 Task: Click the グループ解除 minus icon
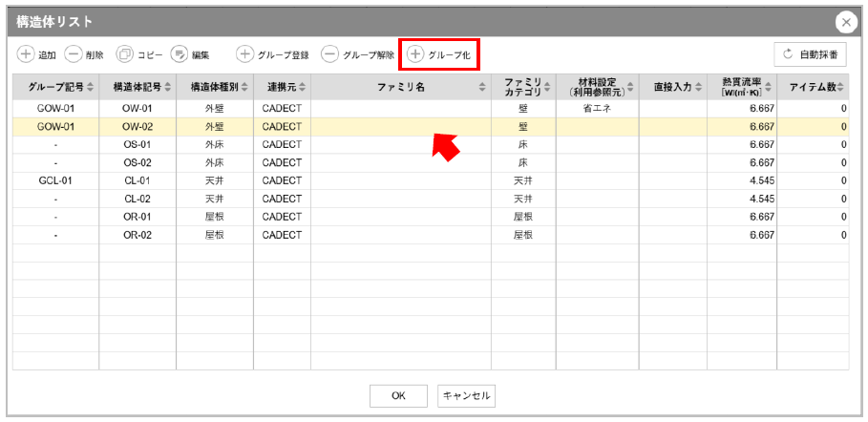(x=329, y=54)
